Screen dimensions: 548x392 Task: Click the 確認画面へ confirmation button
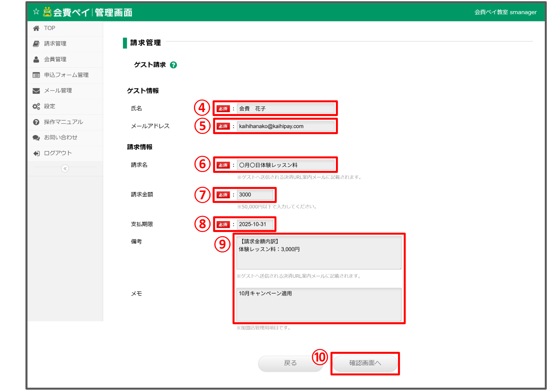[365, 363]
